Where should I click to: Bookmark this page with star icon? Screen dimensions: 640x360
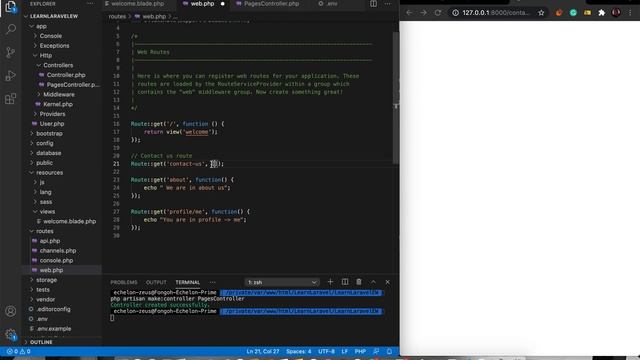541,13
